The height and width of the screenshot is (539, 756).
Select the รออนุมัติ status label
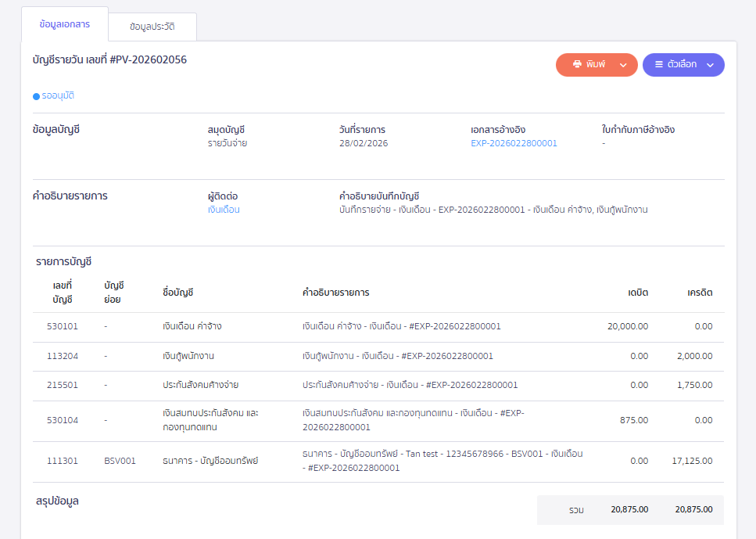58,96
